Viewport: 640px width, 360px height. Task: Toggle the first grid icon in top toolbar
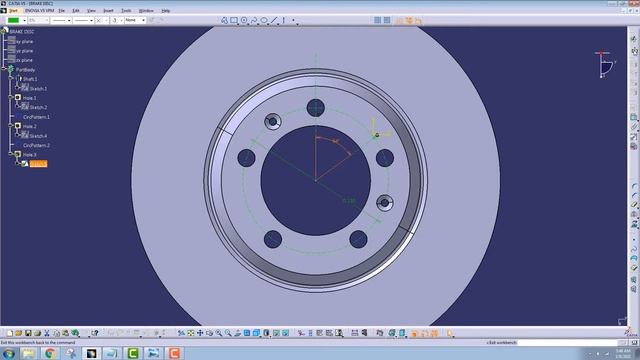(378, 20)
